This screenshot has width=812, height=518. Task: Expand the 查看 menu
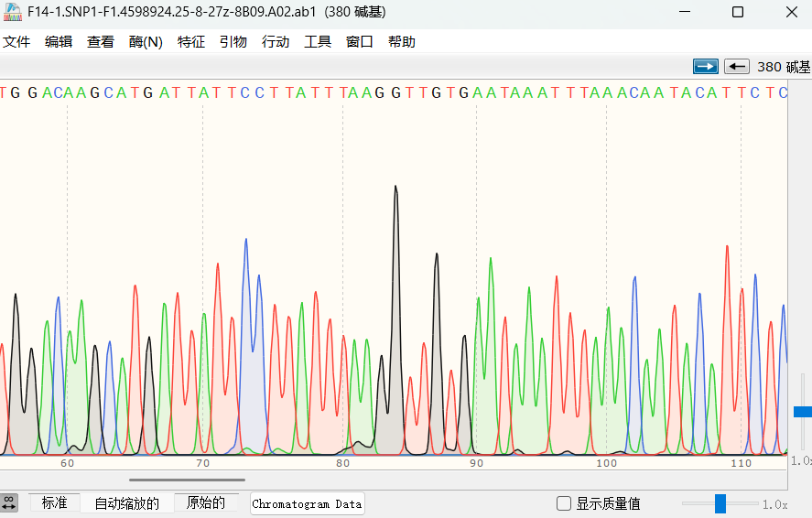101,41
